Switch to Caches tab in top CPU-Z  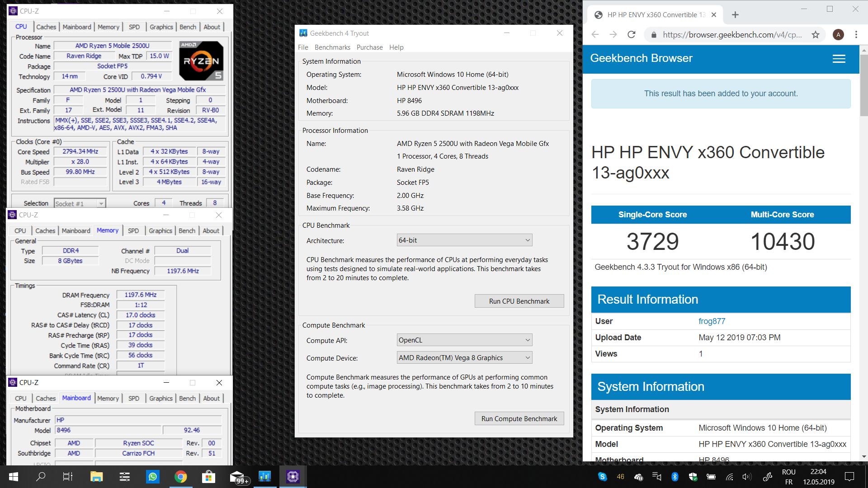point(46,27)
